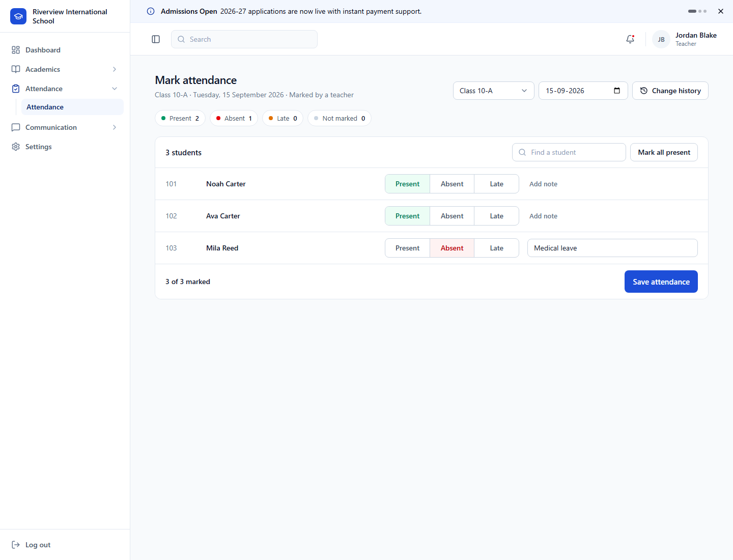Open the Settings page

65,147
